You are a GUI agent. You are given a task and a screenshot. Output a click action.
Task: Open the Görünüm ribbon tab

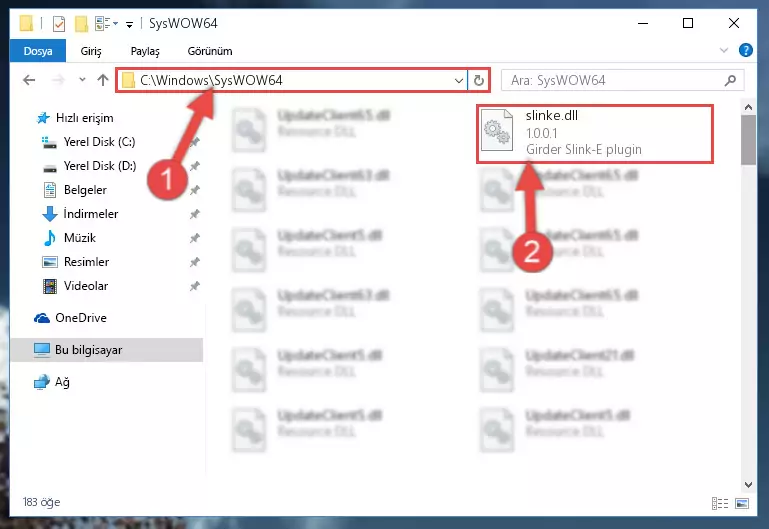(x=210, y=51)
